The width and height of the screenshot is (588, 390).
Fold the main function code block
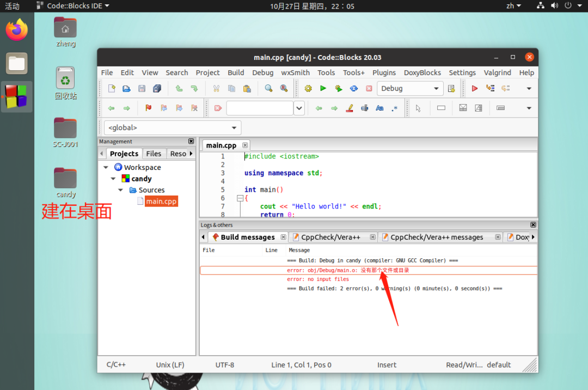240,198
